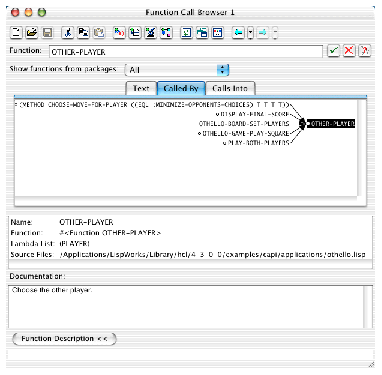Click the copy toolbar icon

pyautogui.click(x=83, y=32)
